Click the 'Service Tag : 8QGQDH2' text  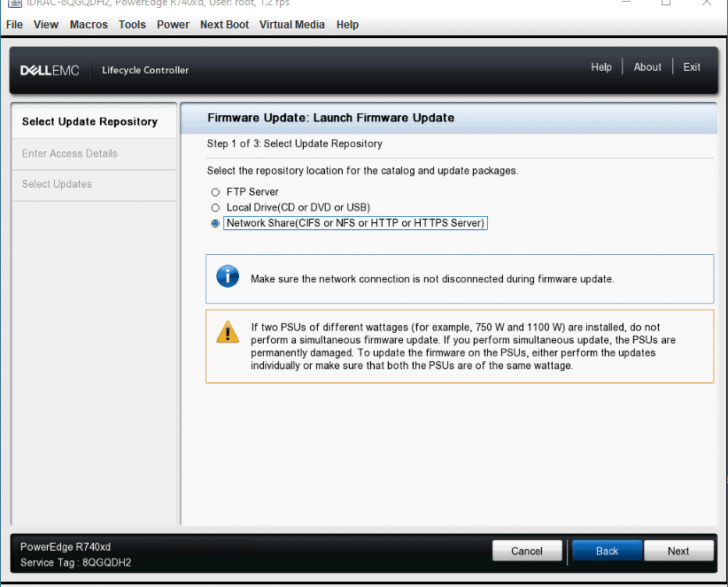tap(75, 562)
